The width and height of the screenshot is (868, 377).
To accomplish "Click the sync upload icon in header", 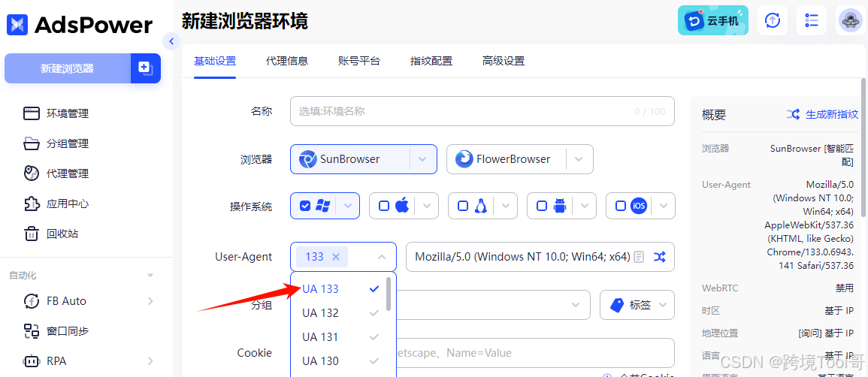I will [x=773, y=20].
